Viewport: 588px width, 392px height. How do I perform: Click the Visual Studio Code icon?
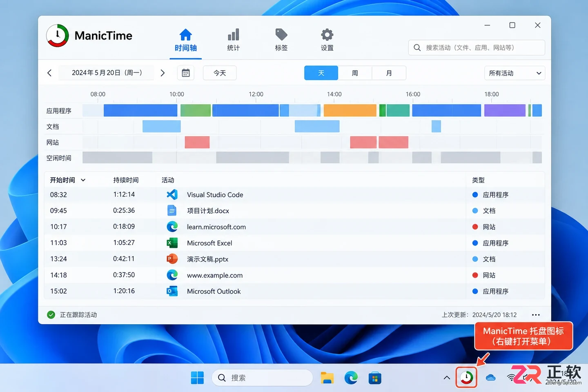[x=172, y=195]
